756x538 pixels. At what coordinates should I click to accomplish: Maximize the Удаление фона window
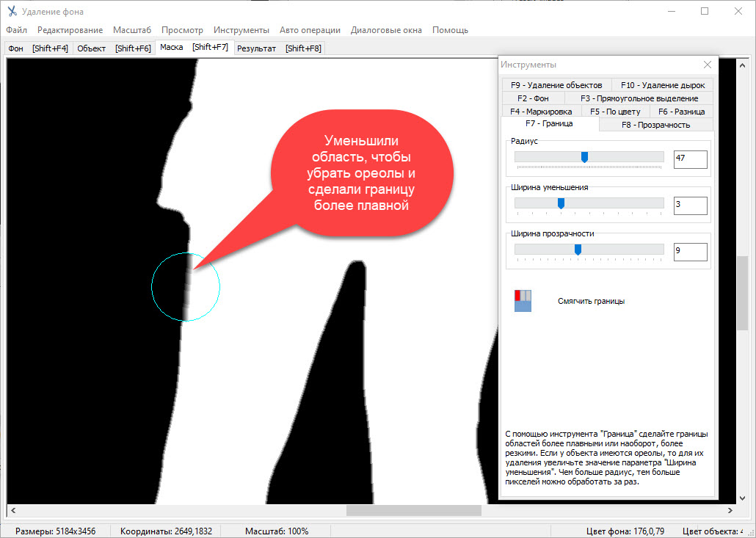[705, 11]
